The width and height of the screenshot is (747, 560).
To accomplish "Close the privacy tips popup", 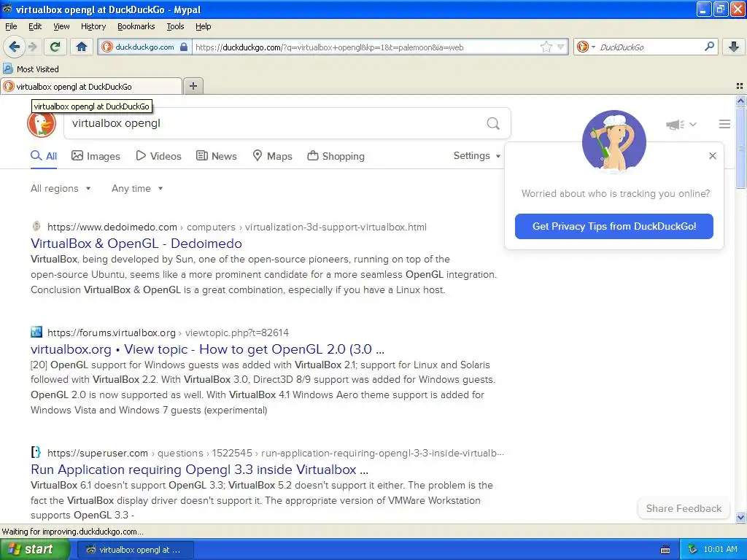I will 712,156.
